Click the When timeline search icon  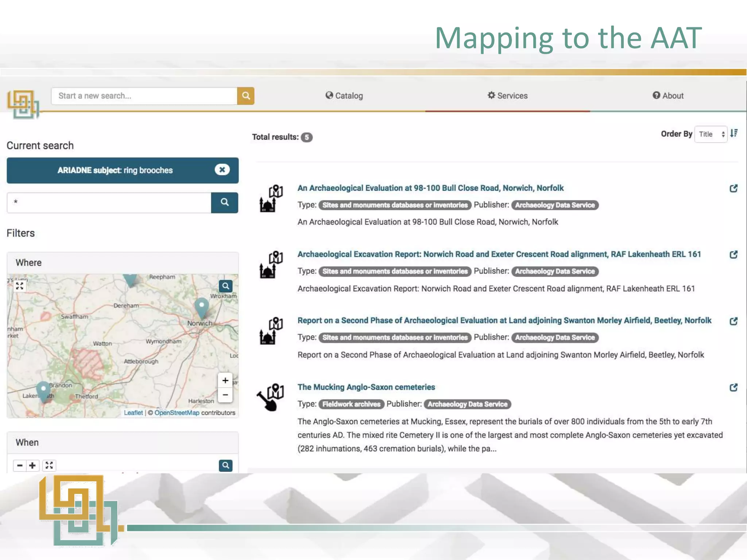[225, 465]
